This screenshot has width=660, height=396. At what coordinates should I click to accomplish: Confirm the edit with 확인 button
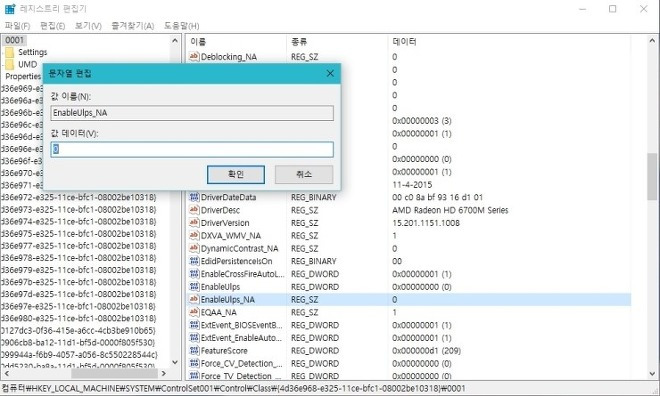coord(236,174)
